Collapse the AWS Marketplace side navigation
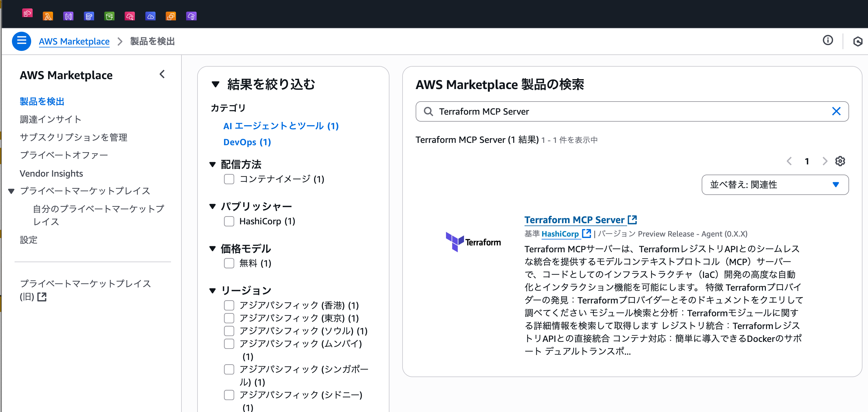Viewport: 868px width, 412px height. pos(162,74)
